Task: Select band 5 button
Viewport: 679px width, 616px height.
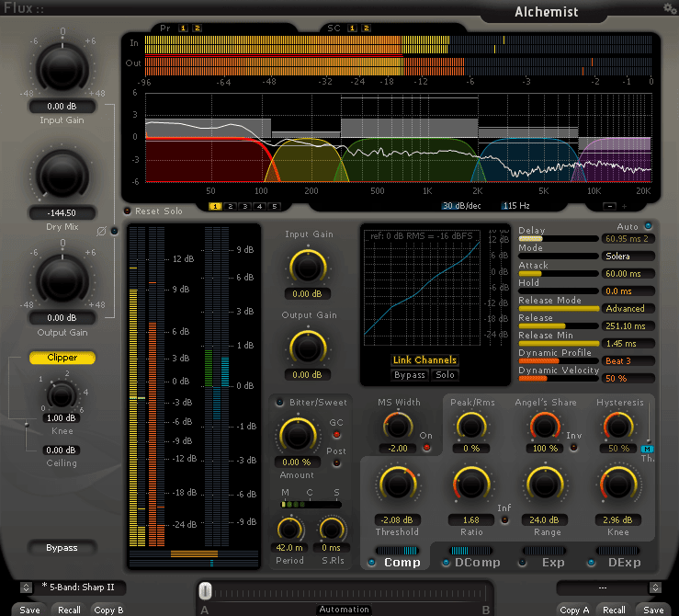Action: coord(275,206)
